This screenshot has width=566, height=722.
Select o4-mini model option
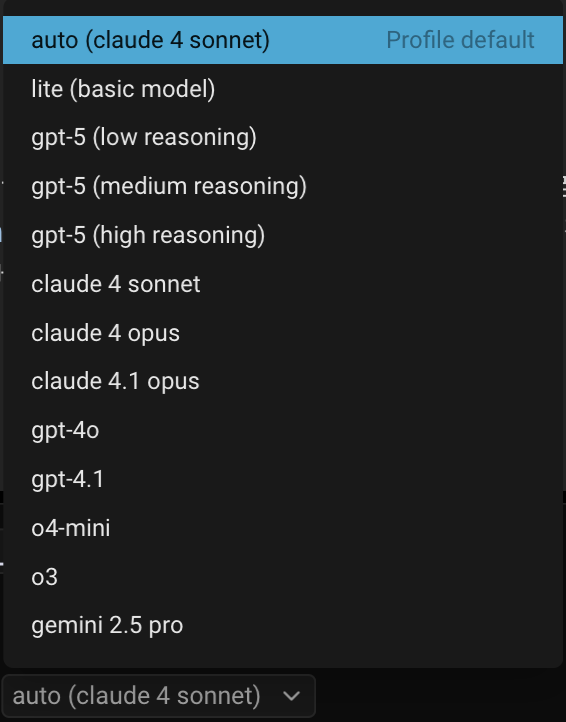click(x=283, y=528)
